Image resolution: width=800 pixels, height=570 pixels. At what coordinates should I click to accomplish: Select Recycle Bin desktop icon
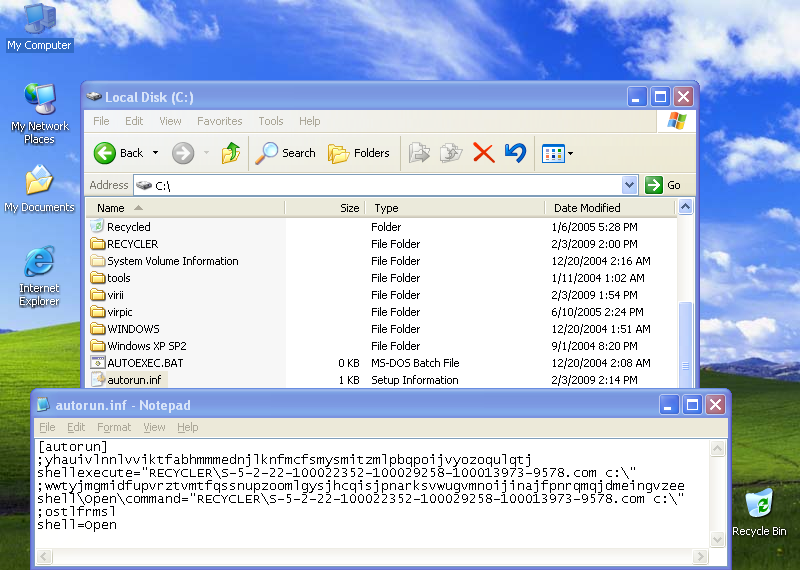(759, 504)
